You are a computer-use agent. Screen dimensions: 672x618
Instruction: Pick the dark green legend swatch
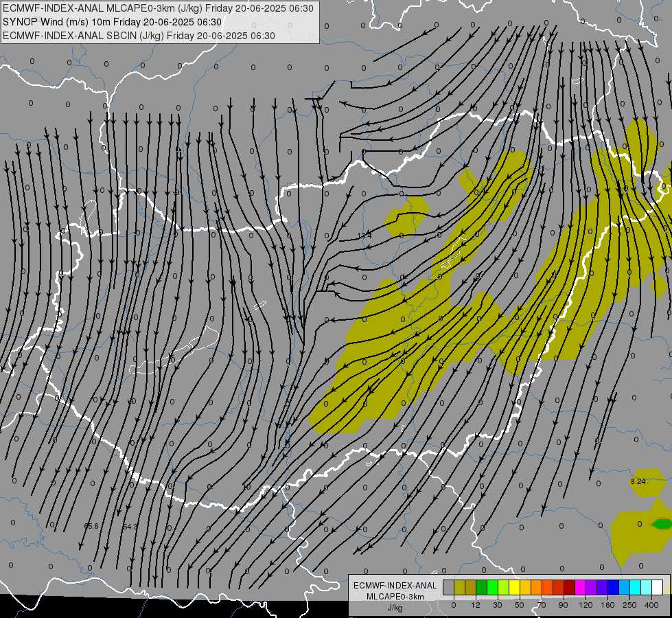[482, 588]
